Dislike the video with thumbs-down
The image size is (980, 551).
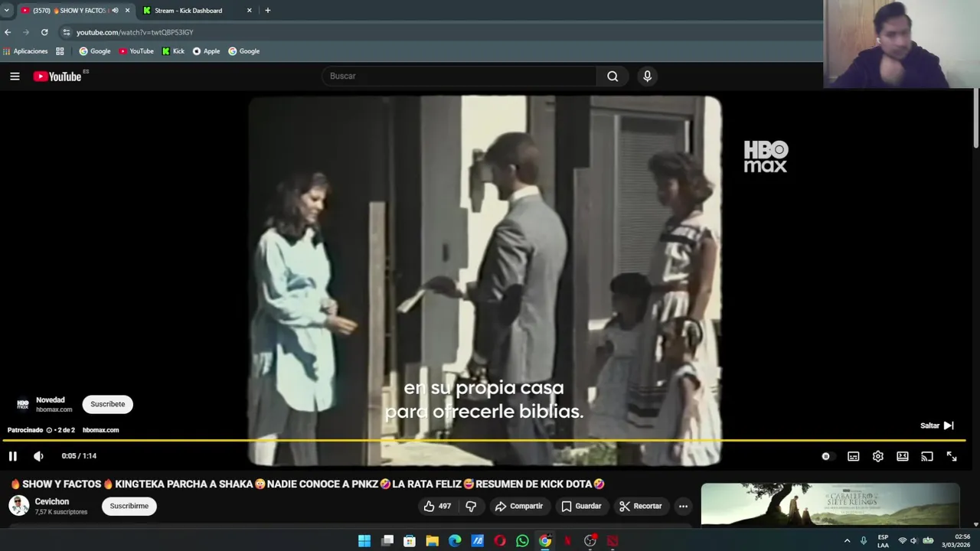[471, 506]
